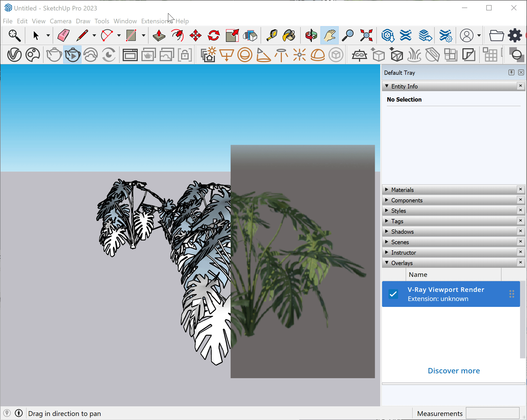The image size is (527, 420).
Task: Open the Extension Warehouse icon
Action: [406, 36]
